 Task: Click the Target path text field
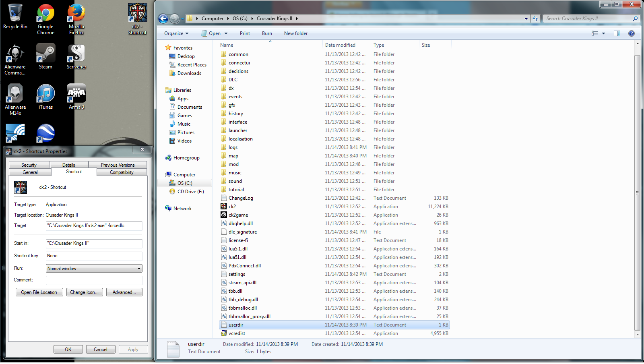click(x=94, y=226)
